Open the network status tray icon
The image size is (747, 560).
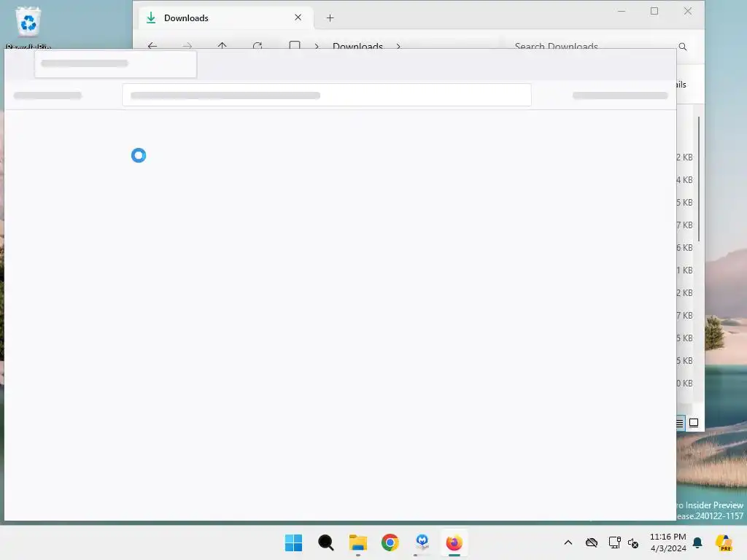click(x=614, y=542)
